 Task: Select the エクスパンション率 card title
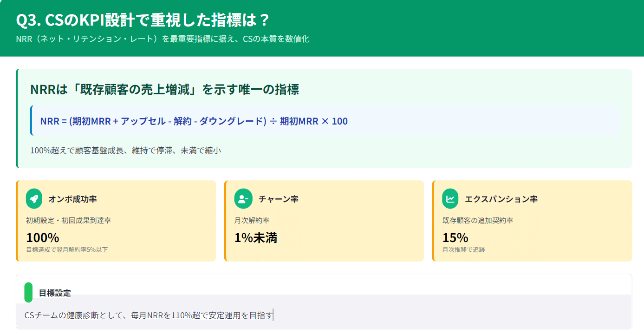tap(501, 199)
